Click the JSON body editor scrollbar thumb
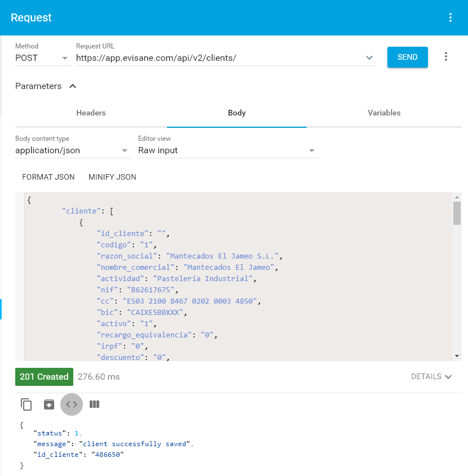Viewport: 468px width, 476px height. [x=457, y=213]
